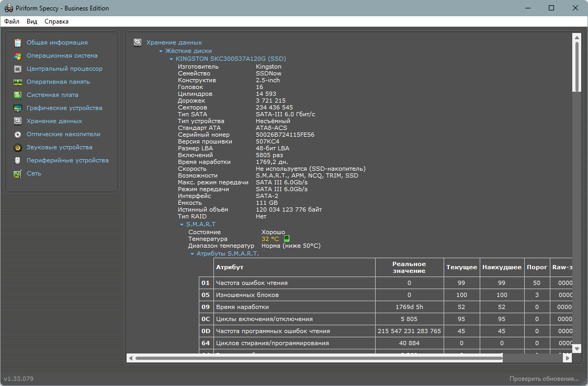Open the Оперативная память RAM icon
The height and width of the screenshot is (386, 588).
tap(18, 82)
